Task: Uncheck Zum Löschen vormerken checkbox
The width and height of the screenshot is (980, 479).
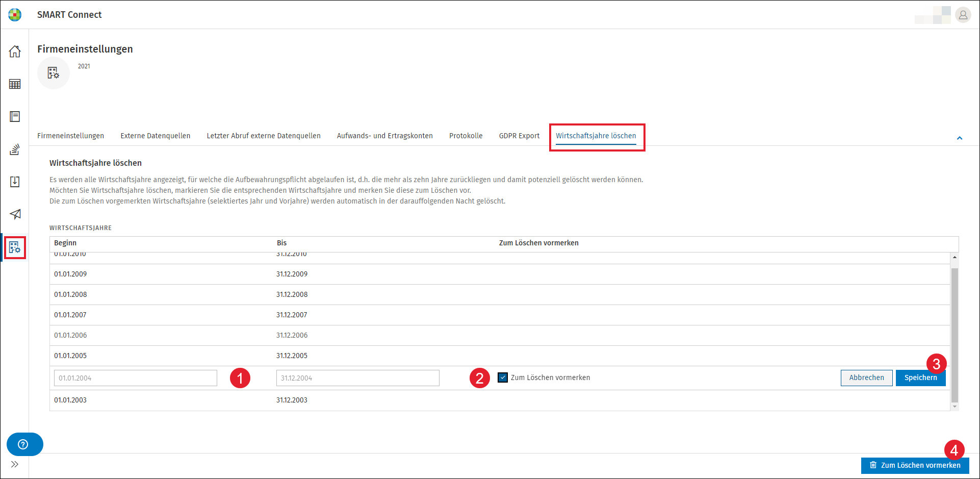Action: pos(503,377)
